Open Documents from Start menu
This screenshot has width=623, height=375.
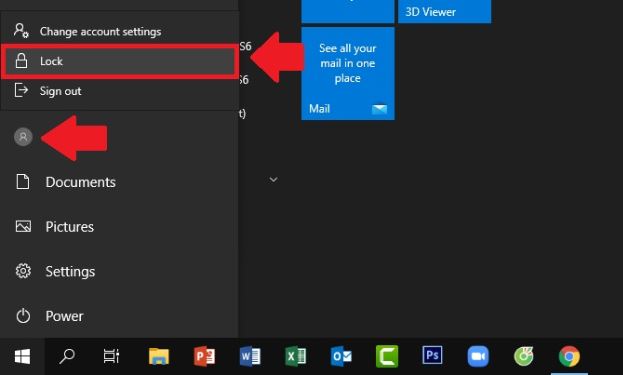pyautogui.click(x=119, y=182)
